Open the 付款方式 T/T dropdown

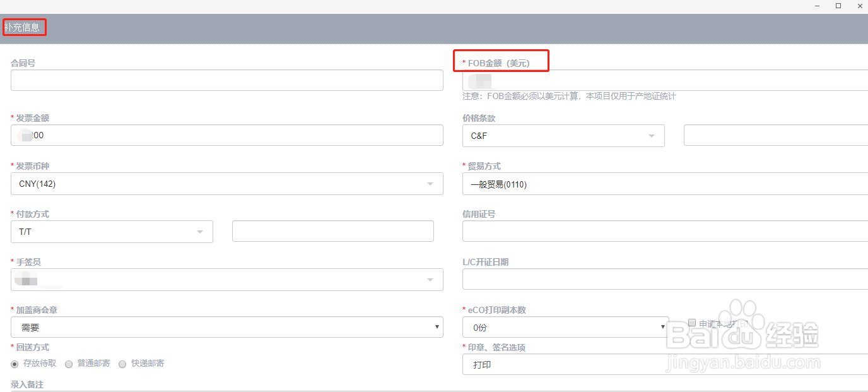coord(112,232)
